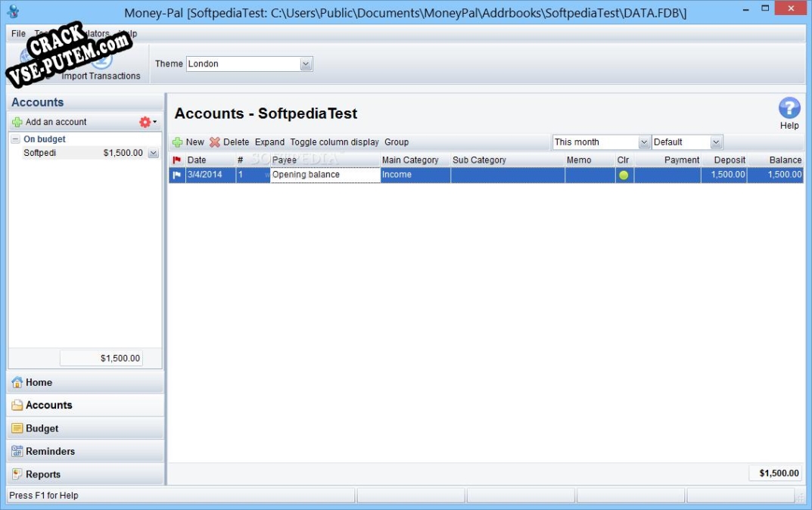Click the Expand button in transaction toolbar
The image size is (812, 510).
click(269, 142)
